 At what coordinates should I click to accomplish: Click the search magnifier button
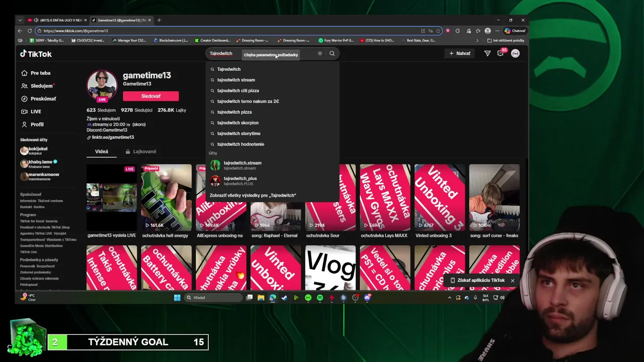click(332, 53)
